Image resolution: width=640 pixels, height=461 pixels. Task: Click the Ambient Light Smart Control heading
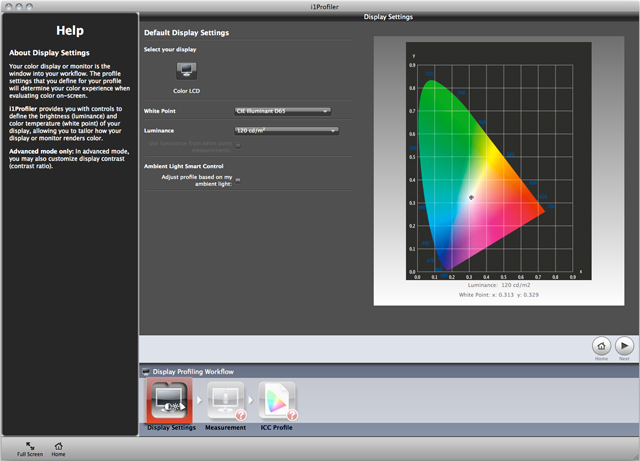(x=184, y=166)
